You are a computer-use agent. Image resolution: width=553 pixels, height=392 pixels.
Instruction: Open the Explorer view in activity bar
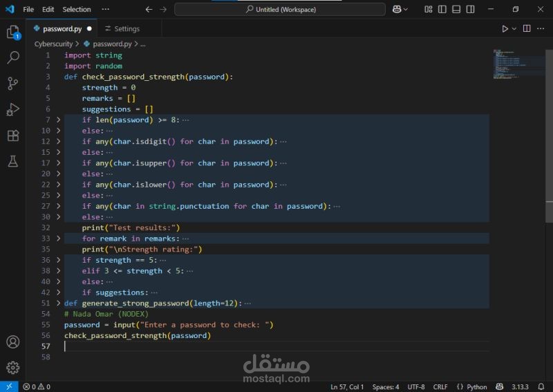(x=13, y=32)
